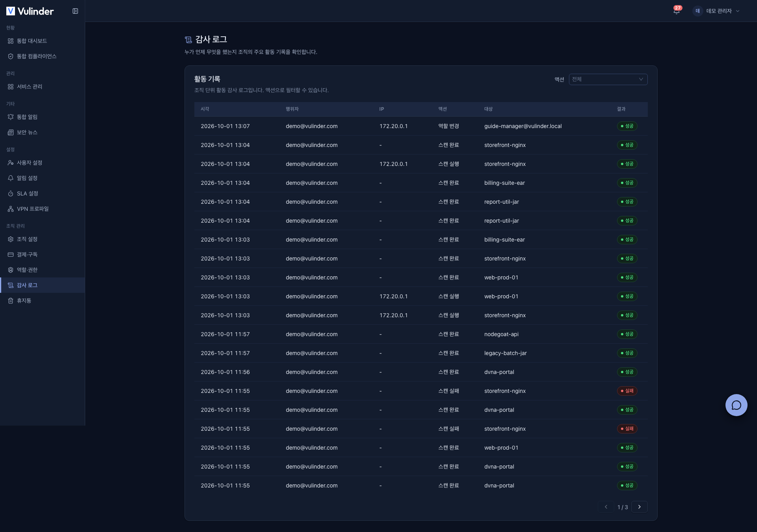
Task: Open the floating chat bubble button
Action: pyautogui.click(x=736, y=405)
